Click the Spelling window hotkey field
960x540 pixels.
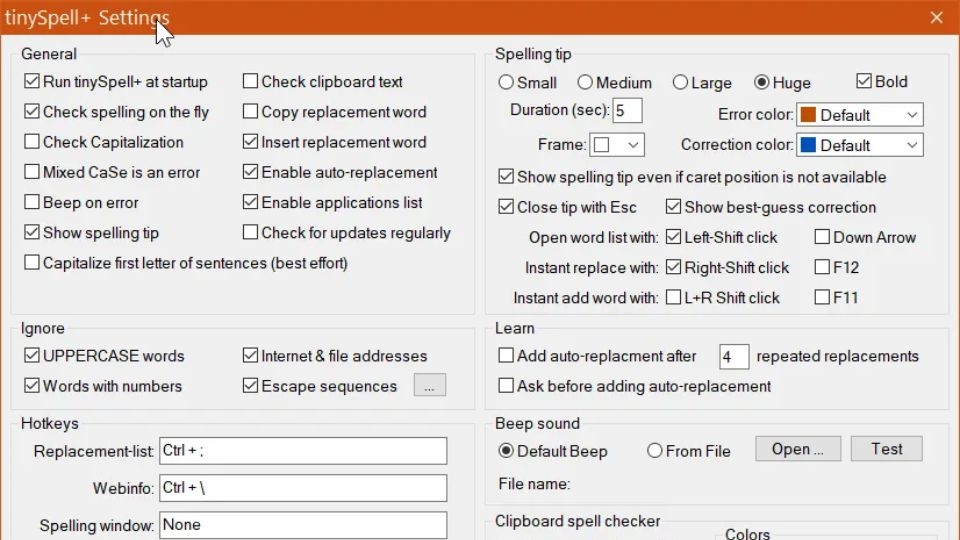click(303, 525)
